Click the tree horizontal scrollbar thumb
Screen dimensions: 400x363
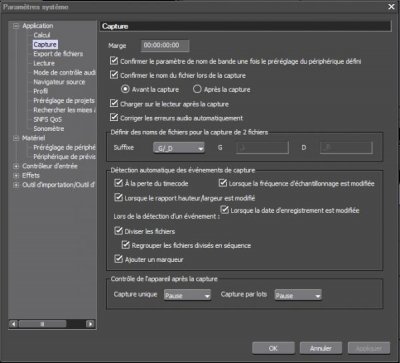pos(42,324)
